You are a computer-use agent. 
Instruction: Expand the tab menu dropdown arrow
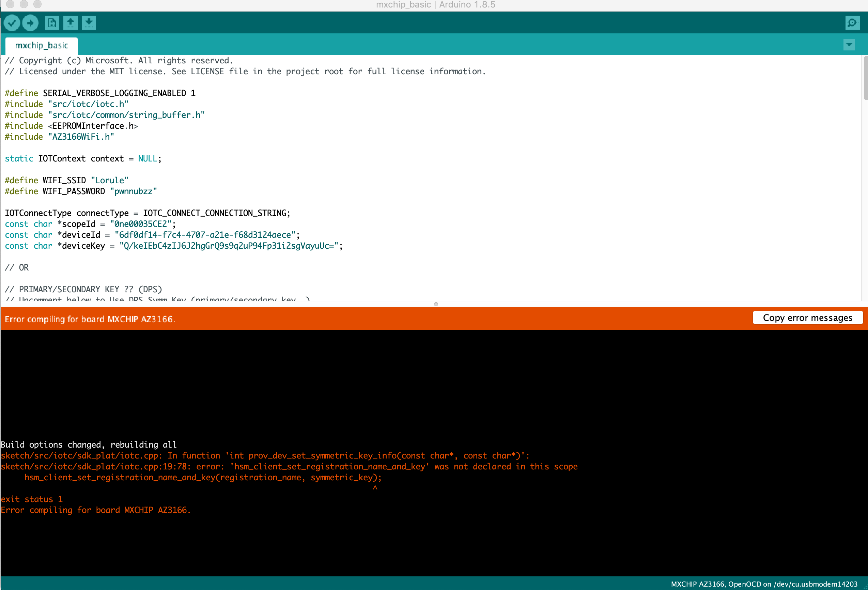[x=849, y=45]
